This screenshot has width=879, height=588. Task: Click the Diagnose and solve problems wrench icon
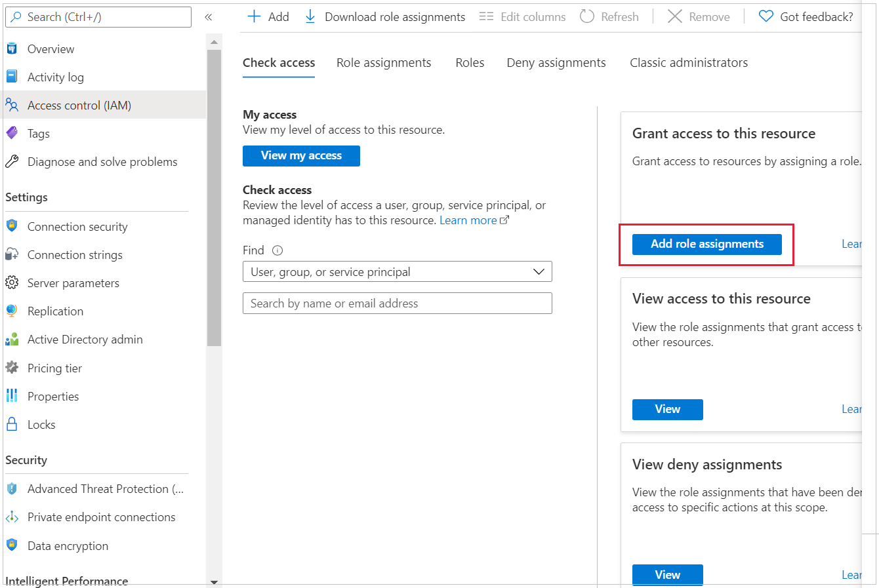coord(12,161)
